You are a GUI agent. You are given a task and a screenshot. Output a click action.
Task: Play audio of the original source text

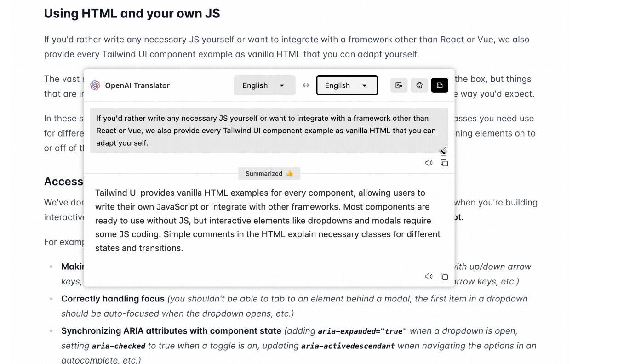click(x=429, y=163)
